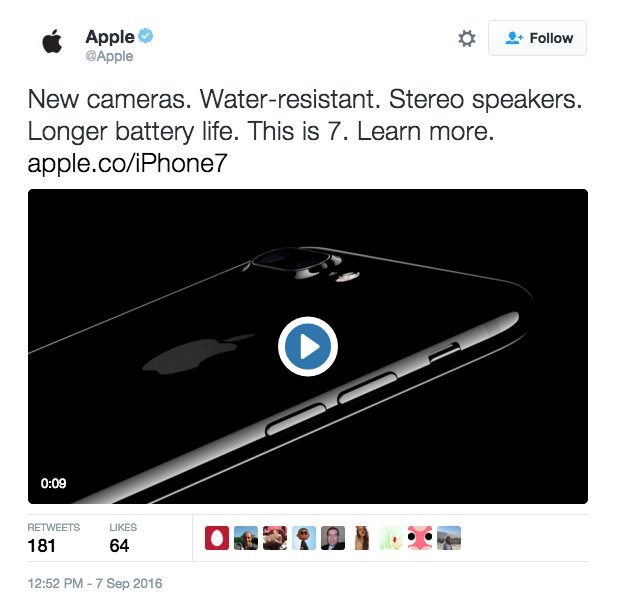Play the iPhone 7 video
Image resolution: width=621 pixels, height=606 pixels.
(308, 347)
